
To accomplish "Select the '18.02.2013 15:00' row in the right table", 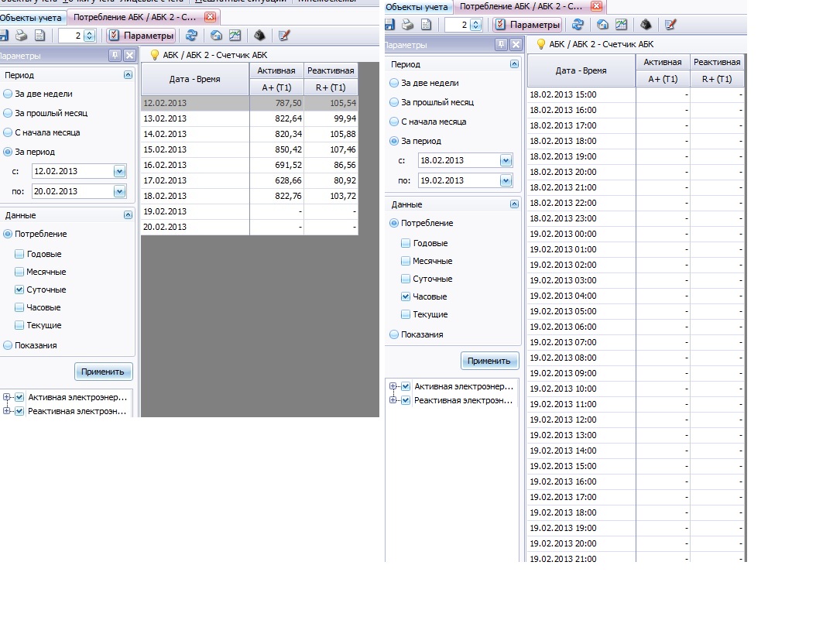I will click(636, 94).
